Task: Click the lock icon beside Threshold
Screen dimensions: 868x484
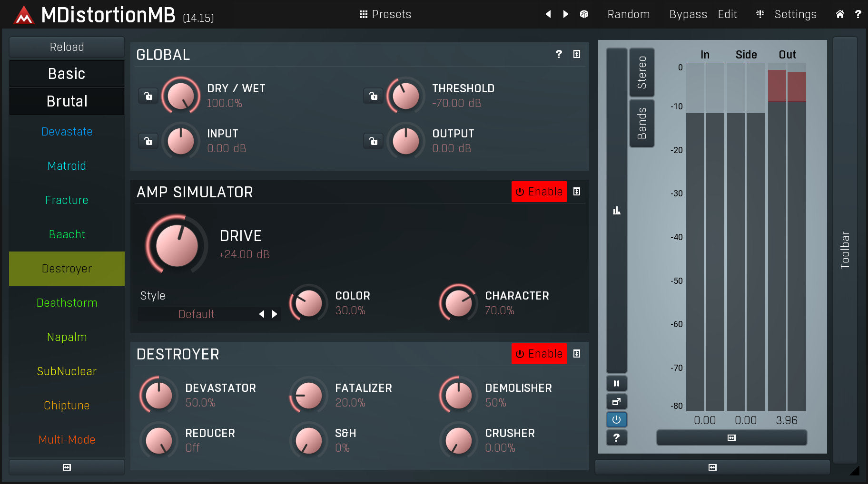Action: pos(374,96)
